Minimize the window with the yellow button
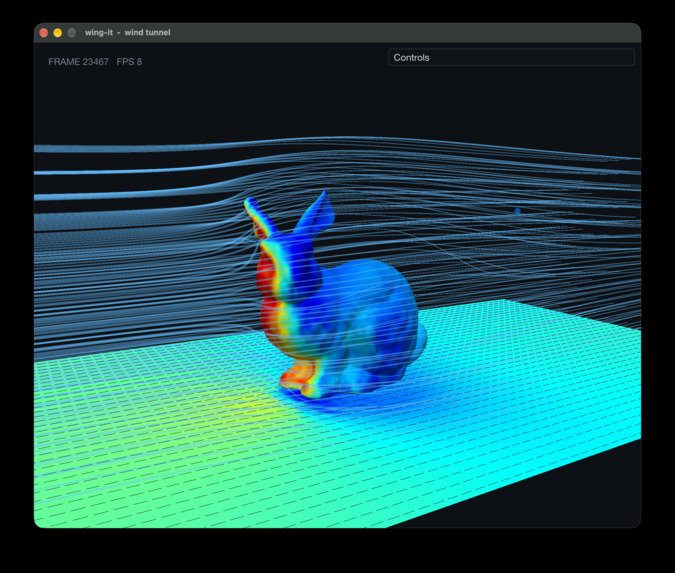Image resolution: width=675 pixels, height=573 pixels. coord(58,33)
